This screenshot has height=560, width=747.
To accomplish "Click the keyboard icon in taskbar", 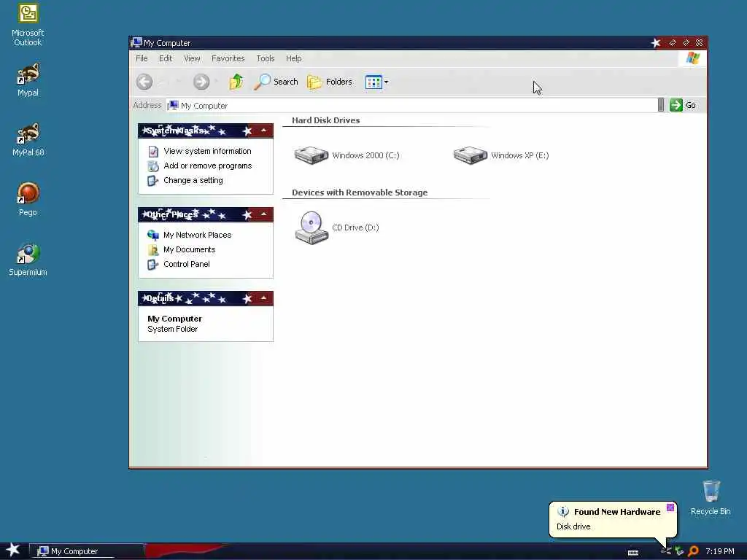I will 633,553.
